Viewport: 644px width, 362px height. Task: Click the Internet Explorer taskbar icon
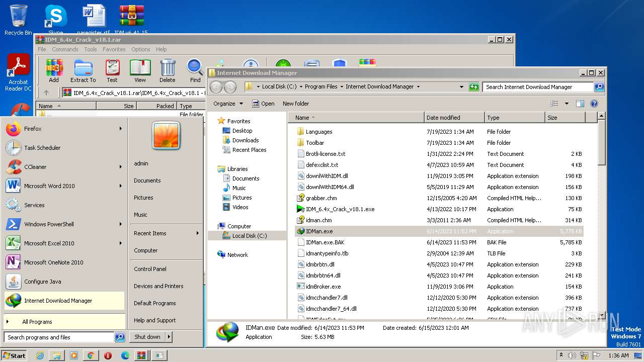[x=40, y=355]
